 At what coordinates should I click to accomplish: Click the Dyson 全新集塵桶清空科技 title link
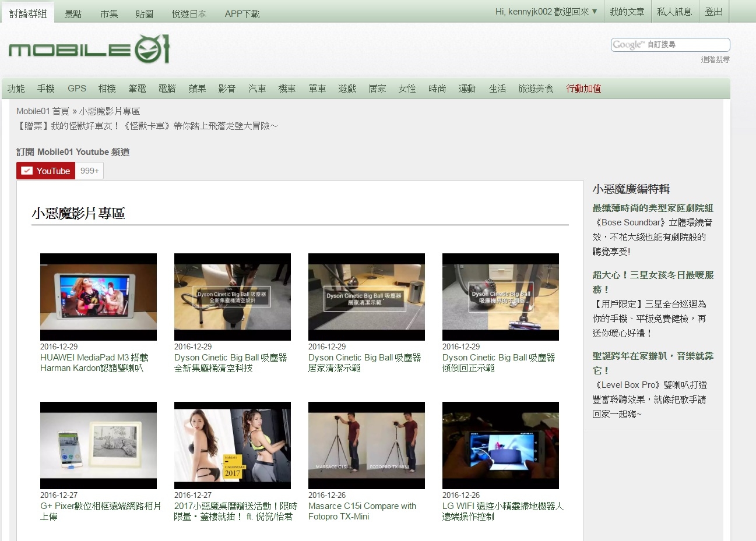tap(231, 363)
